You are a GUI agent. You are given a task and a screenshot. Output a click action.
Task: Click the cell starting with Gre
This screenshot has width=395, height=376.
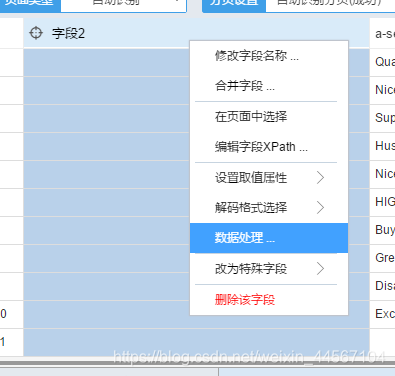click(x=382, y=258)
